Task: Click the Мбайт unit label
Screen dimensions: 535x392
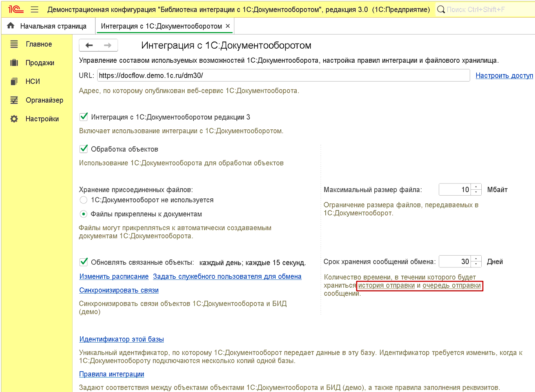Action: [497, 190]
